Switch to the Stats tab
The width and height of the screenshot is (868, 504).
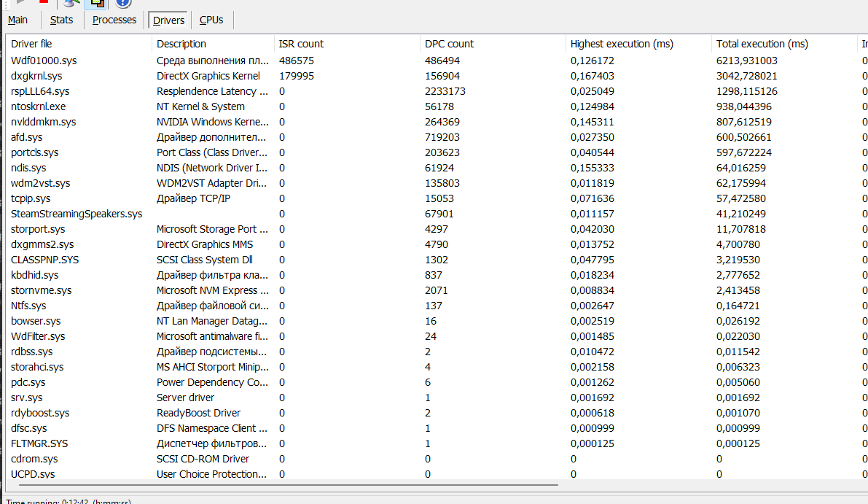tap(61, 20)
